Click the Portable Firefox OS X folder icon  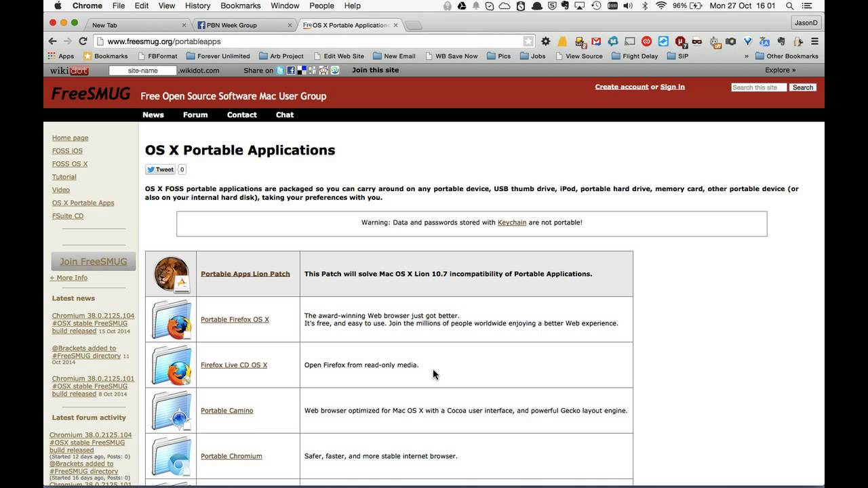click(172, 319)
